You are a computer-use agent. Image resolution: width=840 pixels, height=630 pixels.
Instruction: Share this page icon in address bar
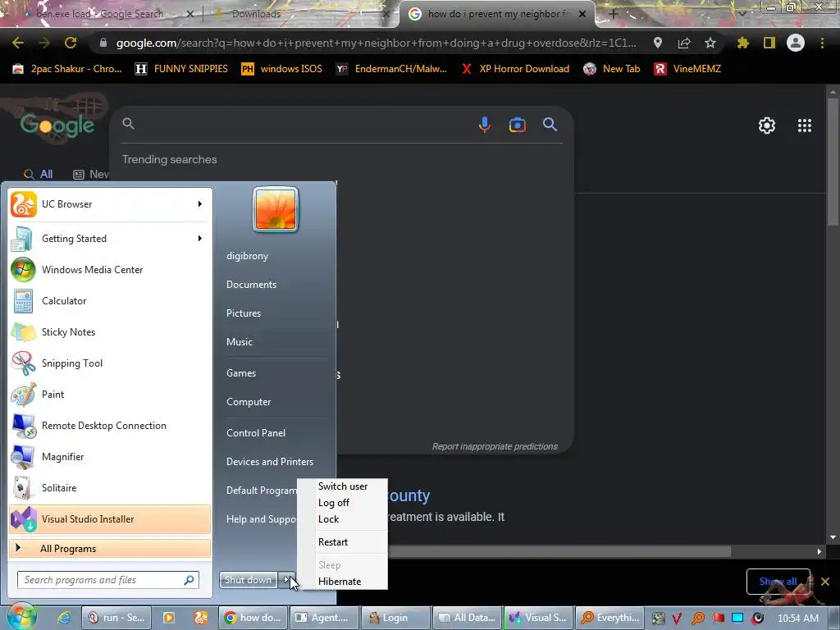coord(683,43)
